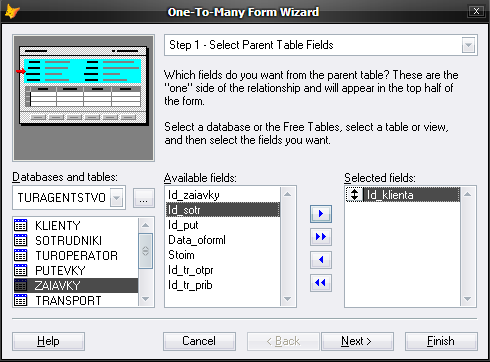Click scroll up arrow in Available fields
490x362 pixels.
point(288,194)
